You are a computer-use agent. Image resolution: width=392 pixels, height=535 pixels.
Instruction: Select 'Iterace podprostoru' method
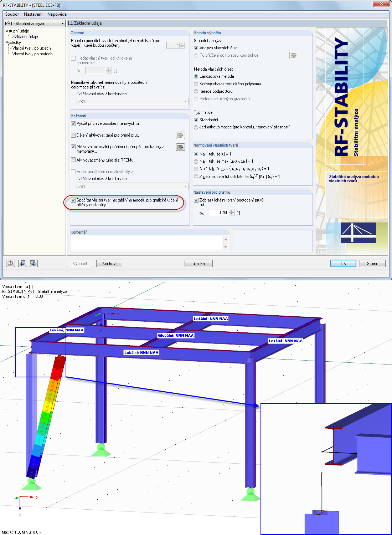point(196,91)
